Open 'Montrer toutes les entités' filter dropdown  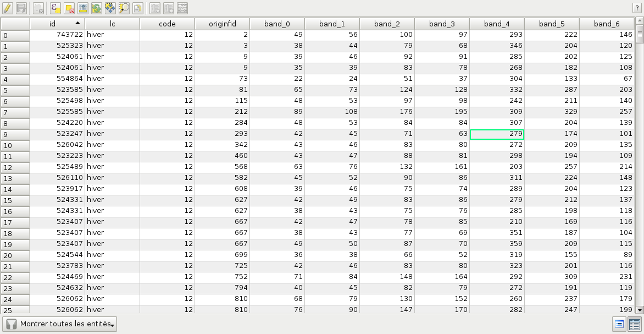60,324
